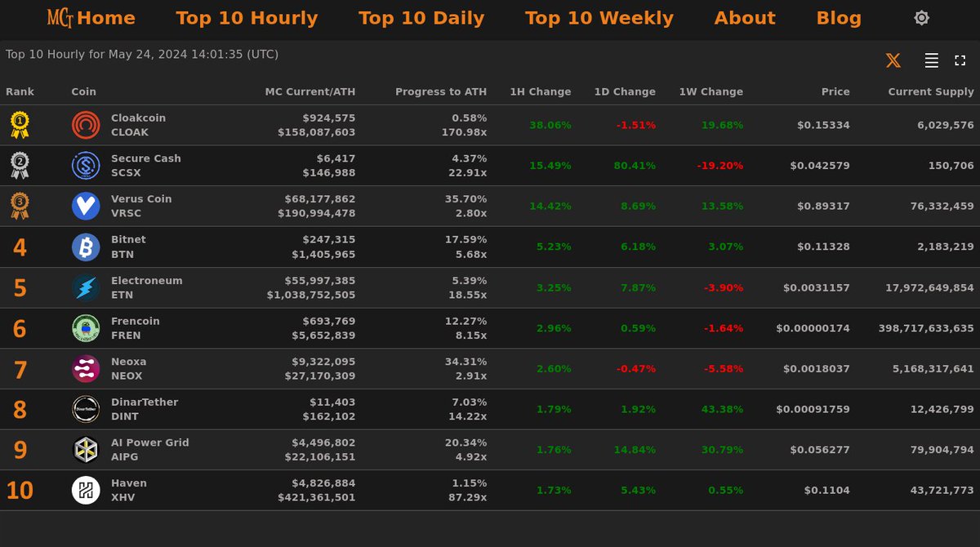Viewport: 980px width, 547px height.
Task: Click the Bitnet coin logo
Action: [86, 247]
